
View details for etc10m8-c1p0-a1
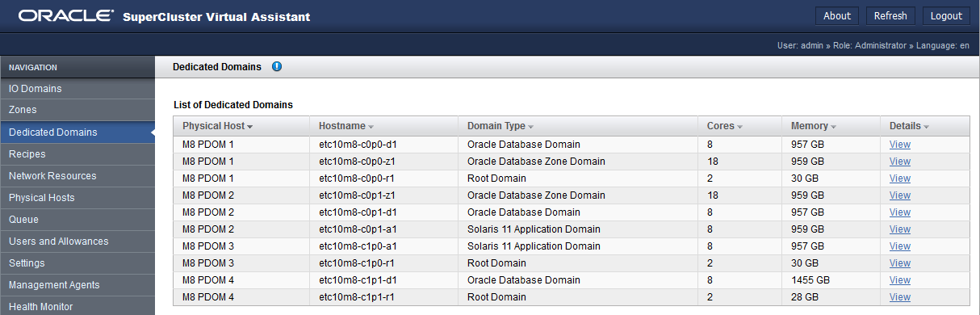click(x=899, y=246)
